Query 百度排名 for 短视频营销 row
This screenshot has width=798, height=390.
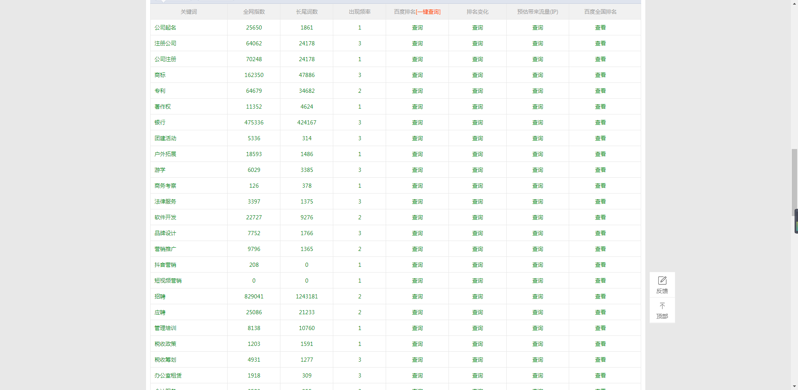pos(417,281)
